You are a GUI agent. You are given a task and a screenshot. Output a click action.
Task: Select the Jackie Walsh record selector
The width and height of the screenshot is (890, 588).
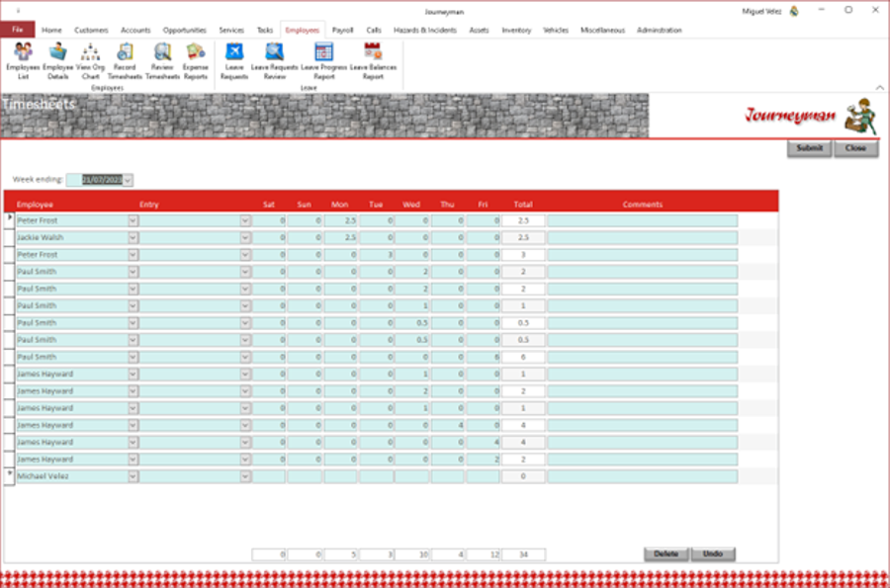[x=9, y=237]
